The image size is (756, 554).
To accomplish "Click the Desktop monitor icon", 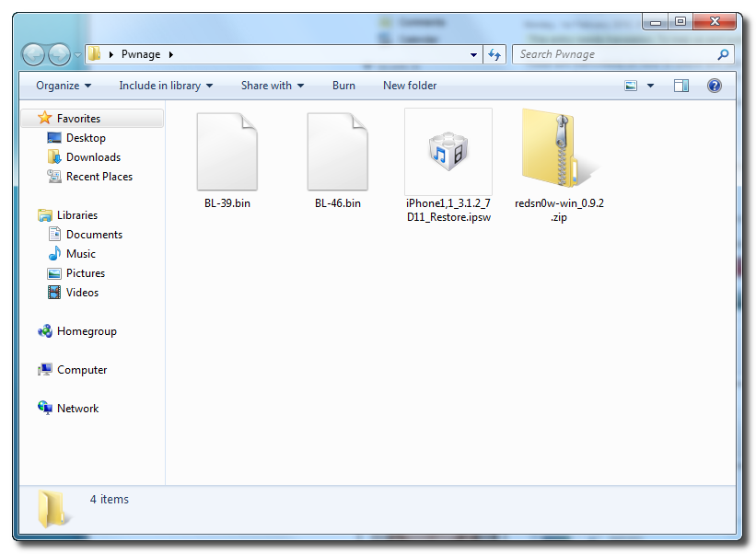I will pyautogui.click(x=54, y=138).
